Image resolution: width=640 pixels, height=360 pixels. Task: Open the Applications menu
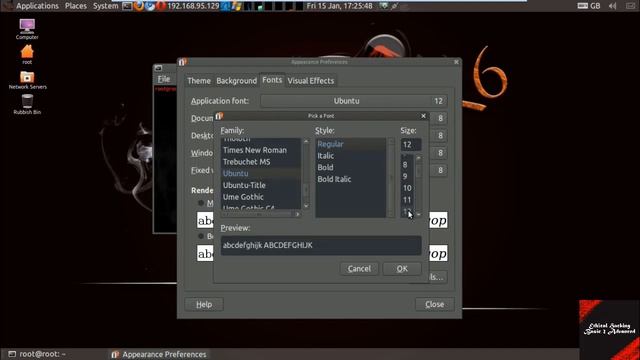(x=37, y=6)
